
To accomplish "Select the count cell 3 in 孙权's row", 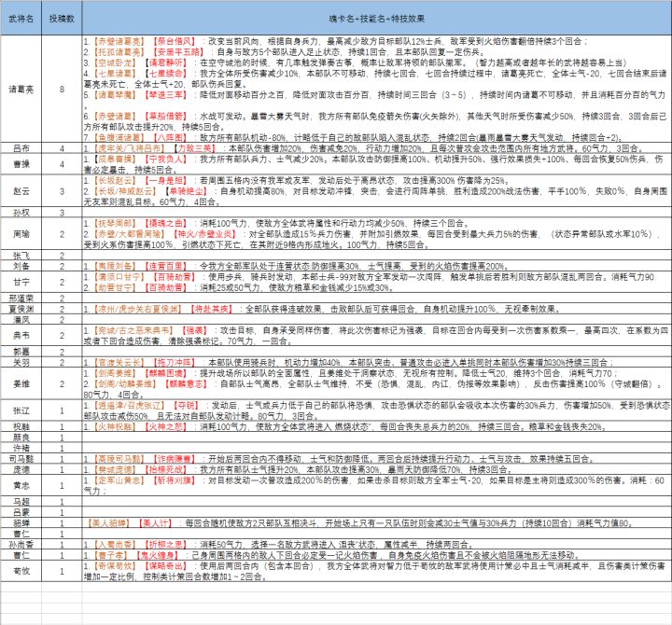I will pos(62,213).
